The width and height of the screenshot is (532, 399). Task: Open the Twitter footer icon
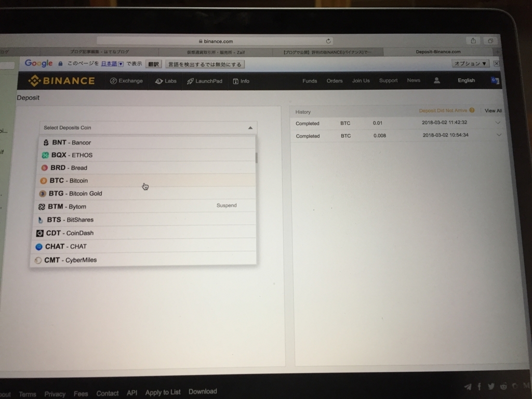click(491, 386)
